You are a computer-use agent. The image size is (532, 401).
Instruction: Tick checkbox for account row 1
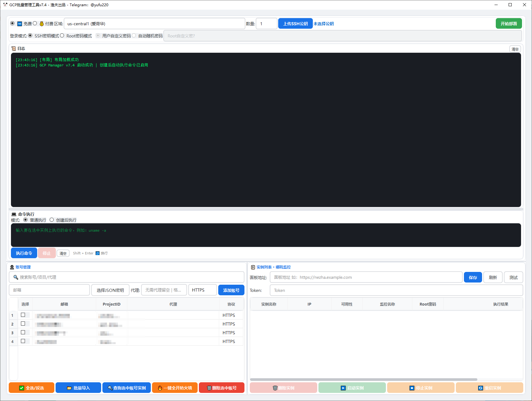23,315
